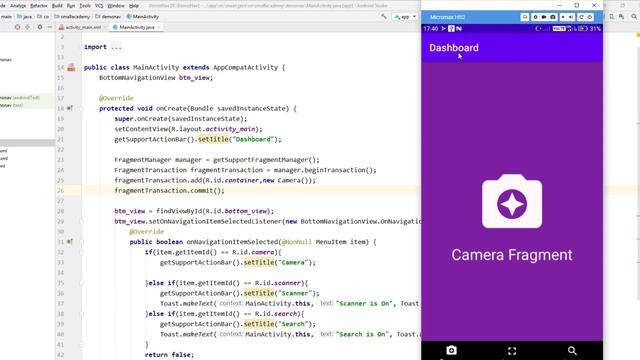The width and height of the screenshot is (640, 360).
Task: Open the VCS menu
Action: pyautogui.click(x=99, y=6)
